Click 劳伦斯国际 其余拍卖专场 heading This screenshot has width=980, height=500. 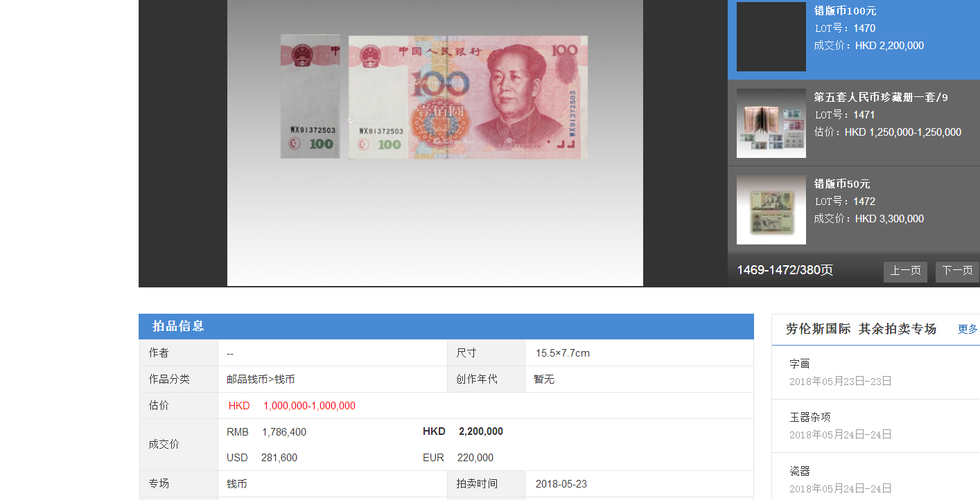click(861, 329)
